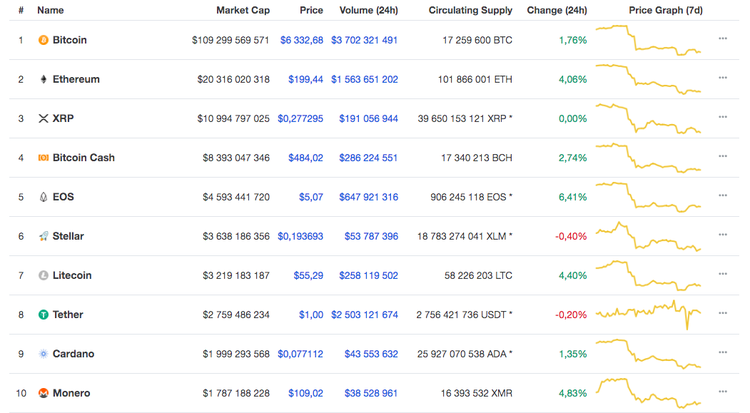Sort by the Volume (24h) column header
Screen dimensions: 750x413
pyautogui.click(x=368, y=10)
